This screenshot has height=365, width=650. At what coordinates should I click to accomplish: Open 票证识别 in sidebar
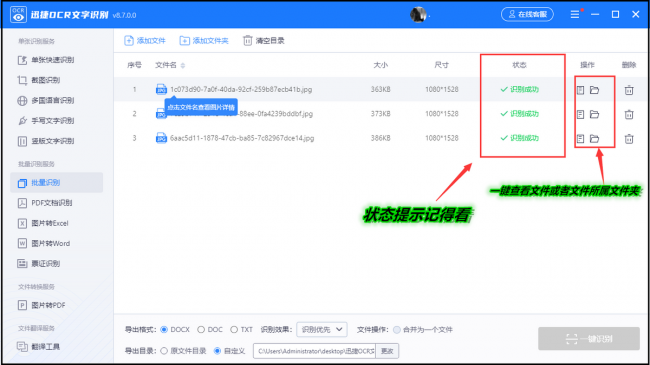click(x=39, y=263)
